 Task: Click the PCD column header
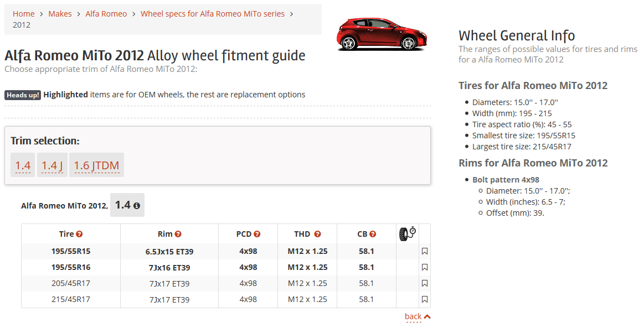pyautogui.click(x=248, y=234)
